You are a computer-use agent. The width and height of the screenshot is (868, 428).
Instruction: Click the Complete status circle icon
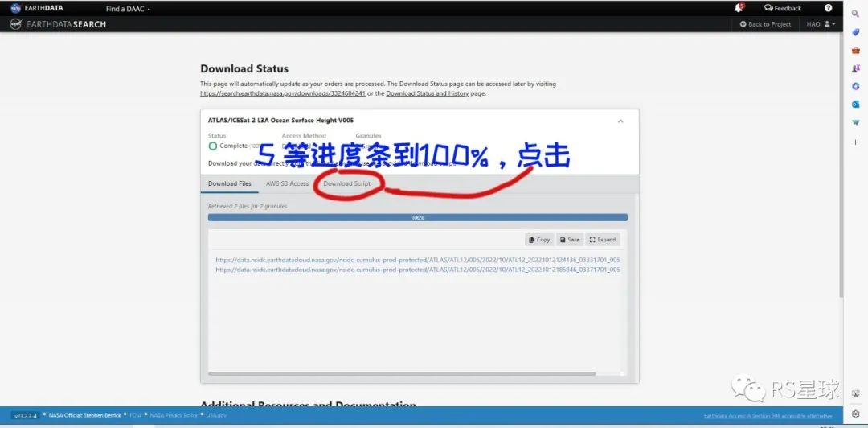[x=212, y=146]
